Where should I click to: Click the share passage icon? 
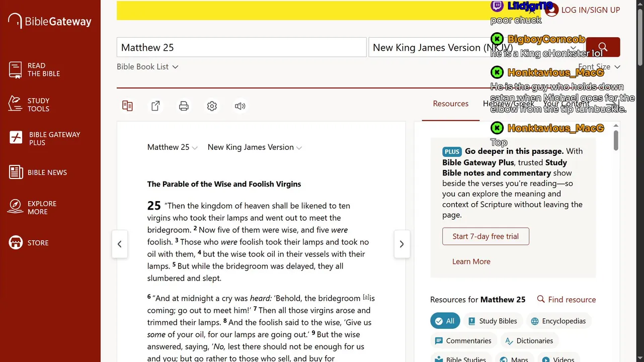pos(155,106)
